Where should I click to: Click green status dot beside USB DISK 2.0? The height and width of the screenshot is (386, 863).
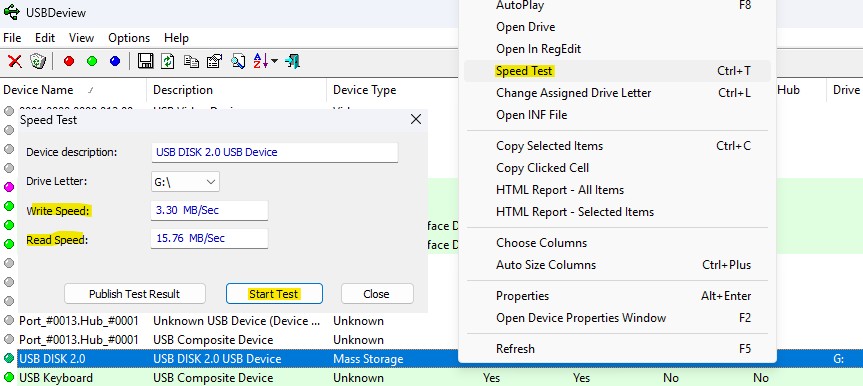[x=9, y=358]
